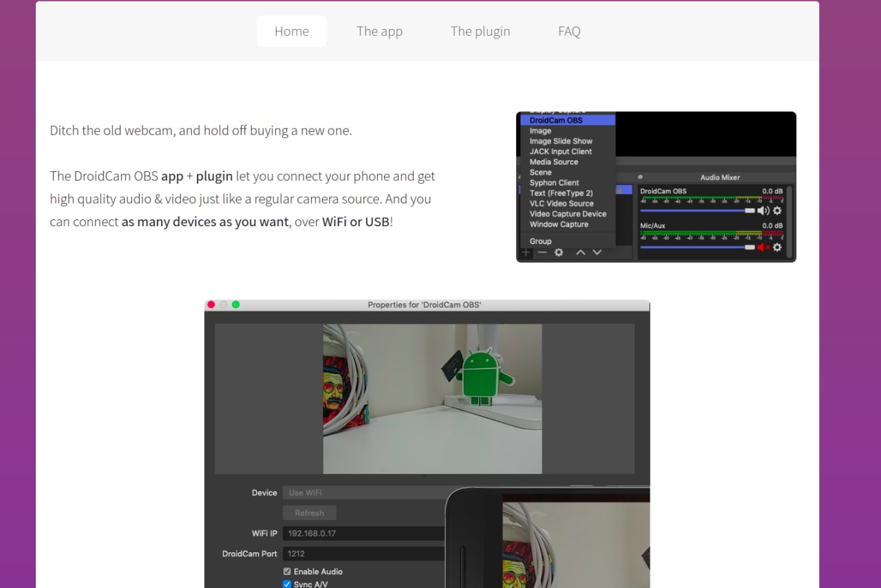Open 'The app' navigation tab
Viewport: 881px width, 588px height.
[379, 31]
